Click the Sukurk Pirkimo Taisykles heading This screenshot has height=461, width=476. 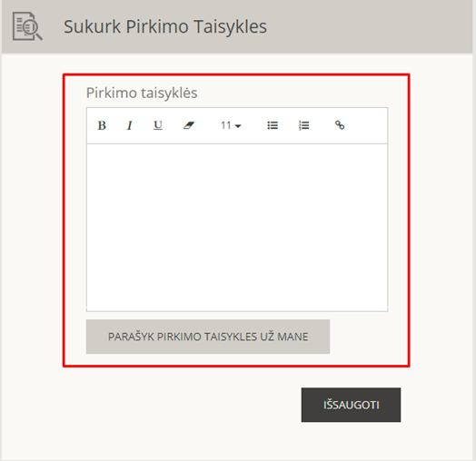165,26
